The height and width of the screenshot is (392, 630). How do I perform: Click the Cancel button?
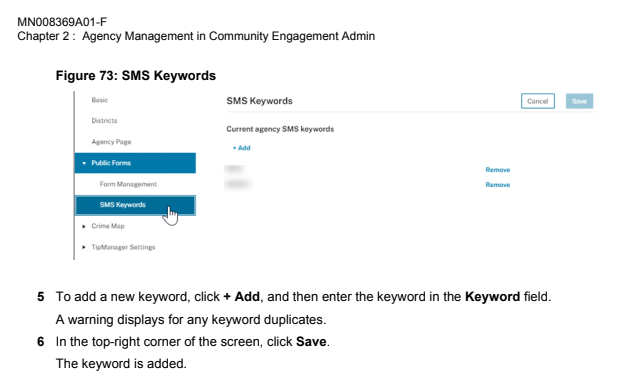538,101
